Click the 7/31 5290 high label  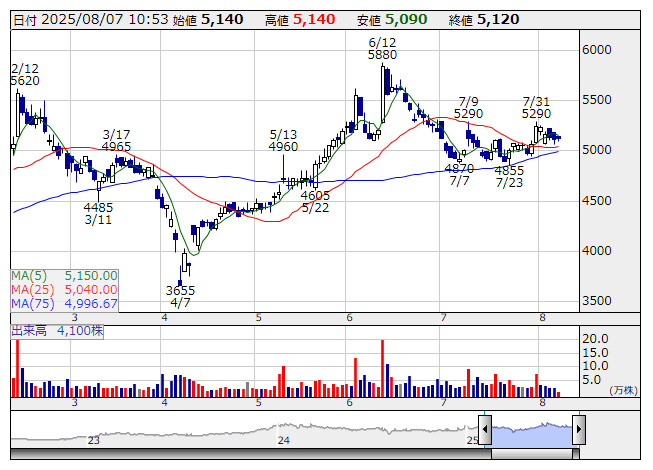tap(538, 108)
